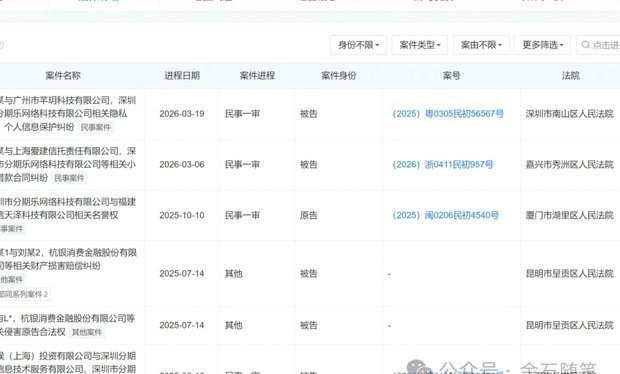Open case number 闽0206民初4540号 link
This screenshot has width=620, height=374.
click(x=446, y=215)
